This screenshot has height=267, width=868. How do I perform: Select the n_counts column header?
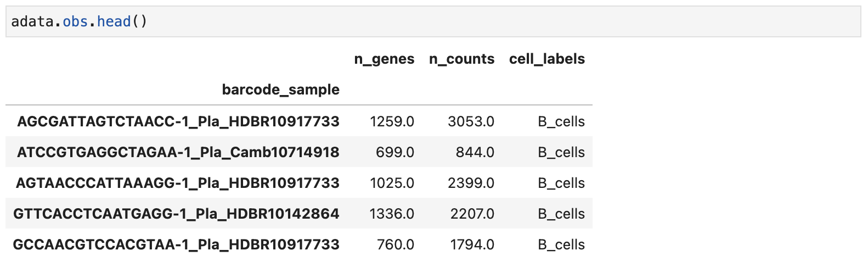point(461,59)
